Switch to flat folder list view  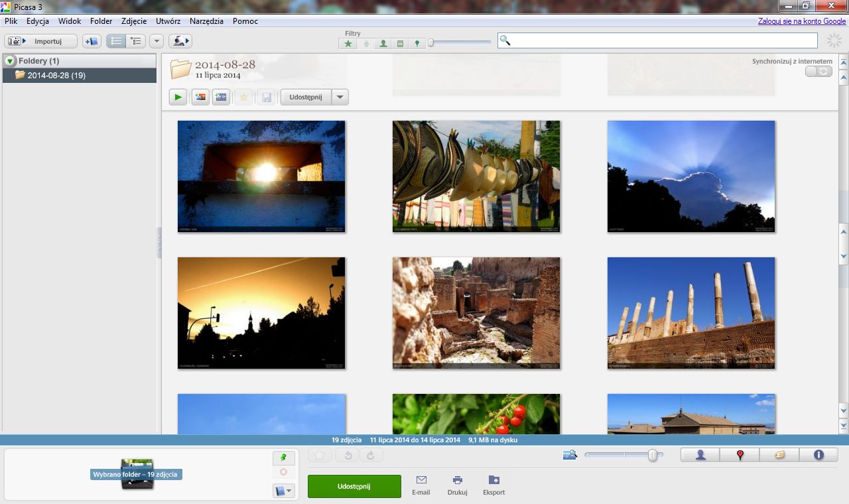(116, 41)
